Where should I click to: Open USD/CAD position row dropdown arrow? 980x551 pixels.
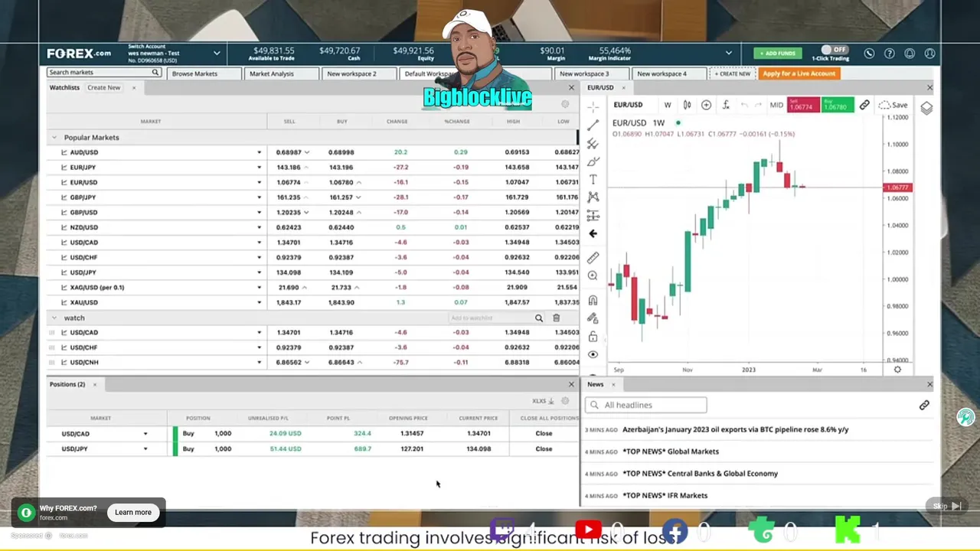pyautogui.click(x=145, y=434)
